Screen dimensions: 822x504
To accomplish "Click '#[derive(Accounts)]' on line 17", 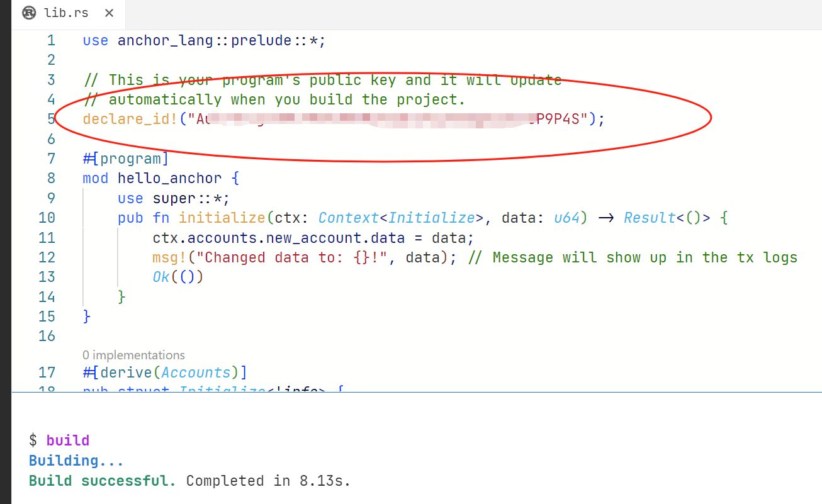I will [x=165, y=372].
